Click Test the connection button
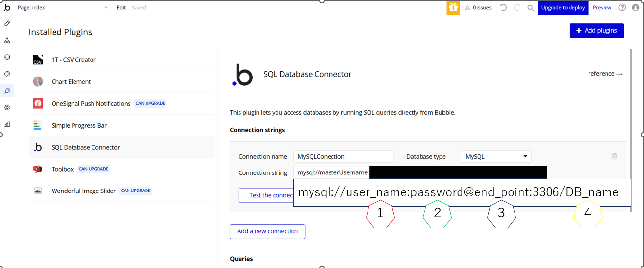 266,195
